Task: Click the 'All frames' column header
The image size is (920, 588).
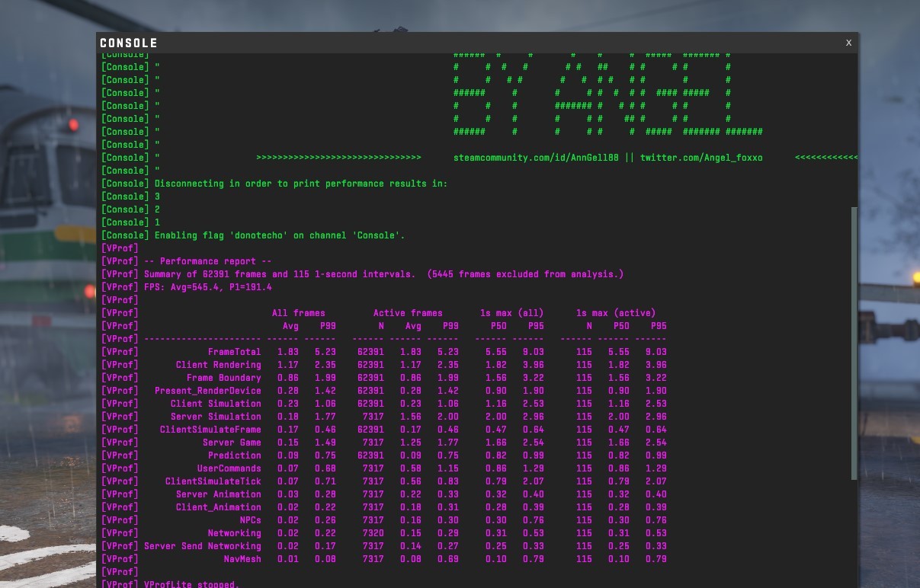Action: pos(299,313)
